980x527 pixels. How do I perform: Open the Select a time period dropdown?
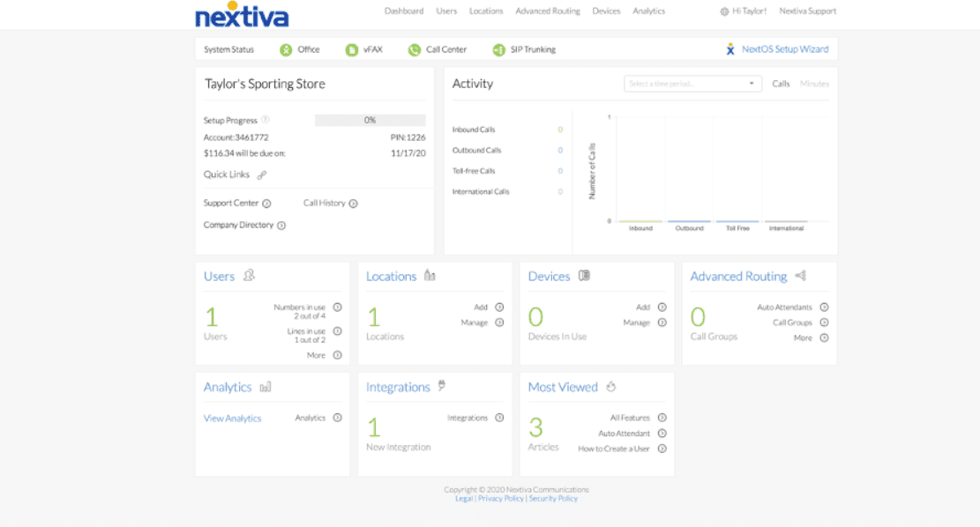pos(692,84)
